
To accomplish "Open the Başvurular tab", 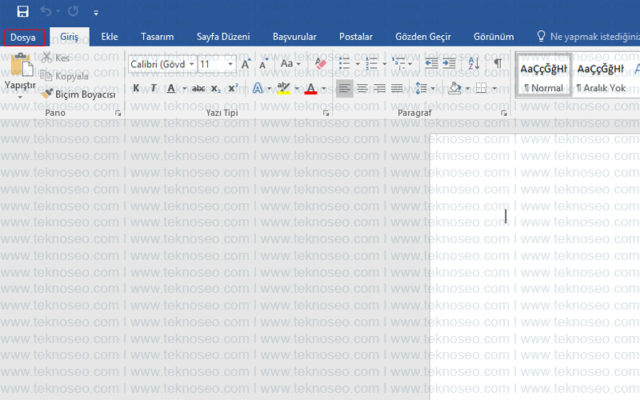I will pyautogui.click(x=294, y=37).
